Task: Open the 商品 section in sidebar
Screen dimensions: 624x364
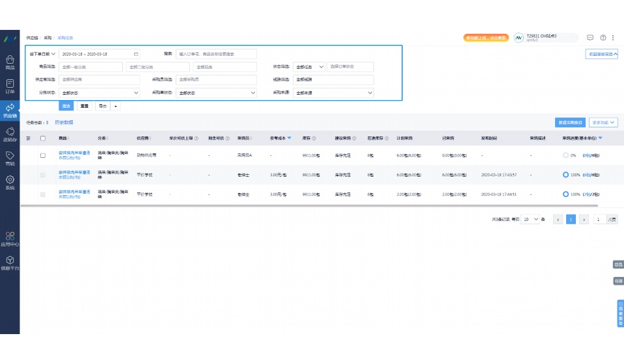Action: click(10, 62)
